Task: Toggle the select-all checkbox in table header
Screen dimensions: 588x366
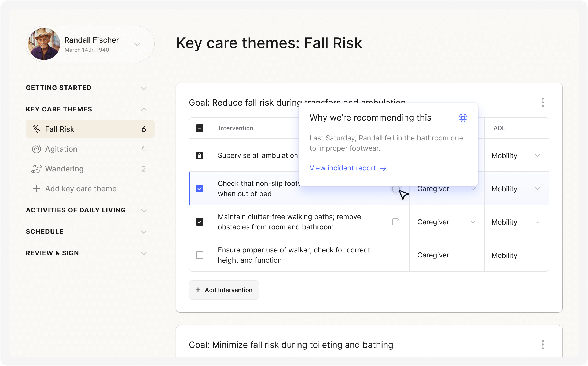Action: tap(200, 128)
